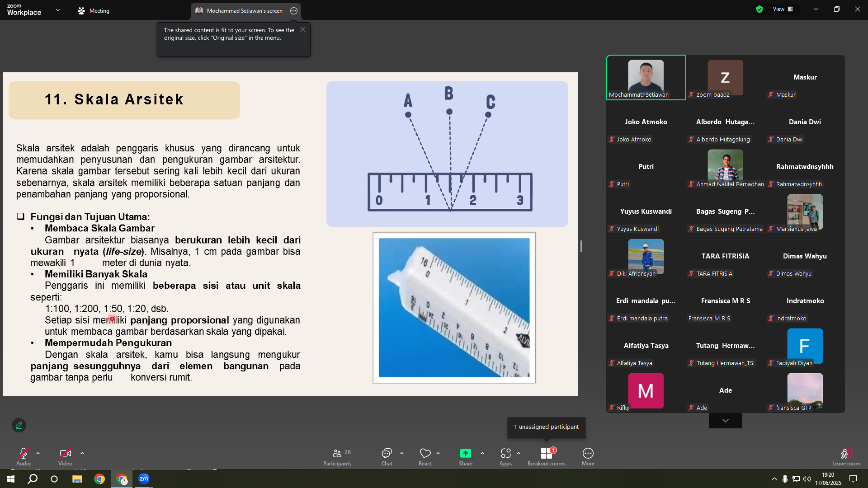The height and width of the screenshot is (488, 868).
Task: Select Mochammad Setiawan video tile
Action: [646, 77]
